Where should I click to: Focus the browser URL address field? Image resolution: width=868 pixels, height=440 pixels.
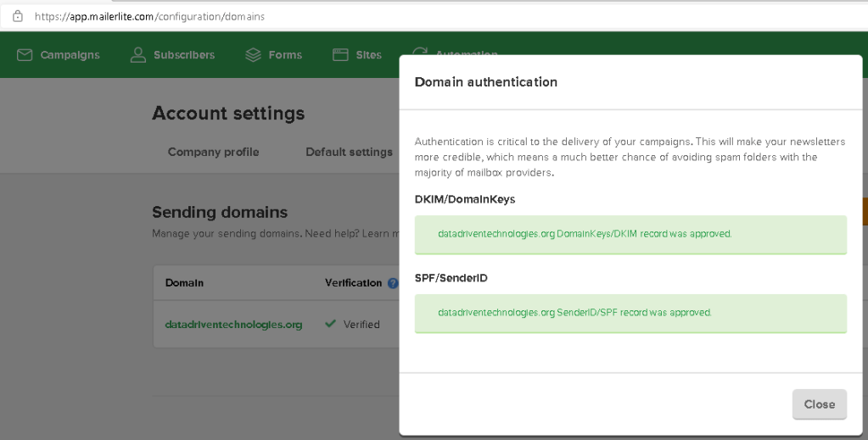(339, 16)
